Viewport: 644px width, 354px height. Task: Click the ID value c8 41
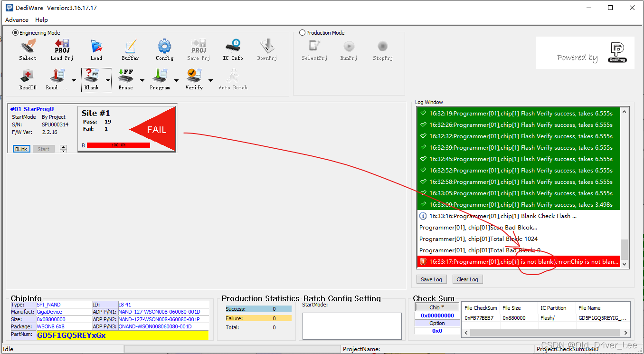(125, 305)
